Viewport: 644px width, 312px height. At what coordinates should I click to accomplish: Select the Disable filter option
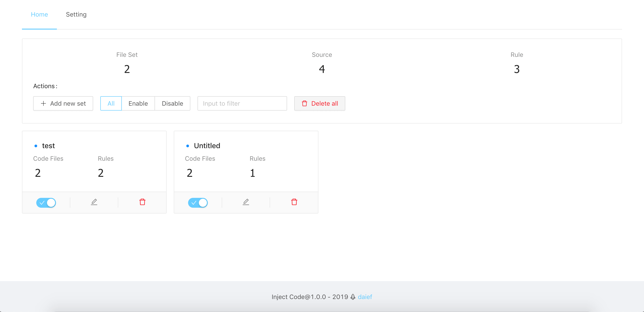tap(172, 103)
